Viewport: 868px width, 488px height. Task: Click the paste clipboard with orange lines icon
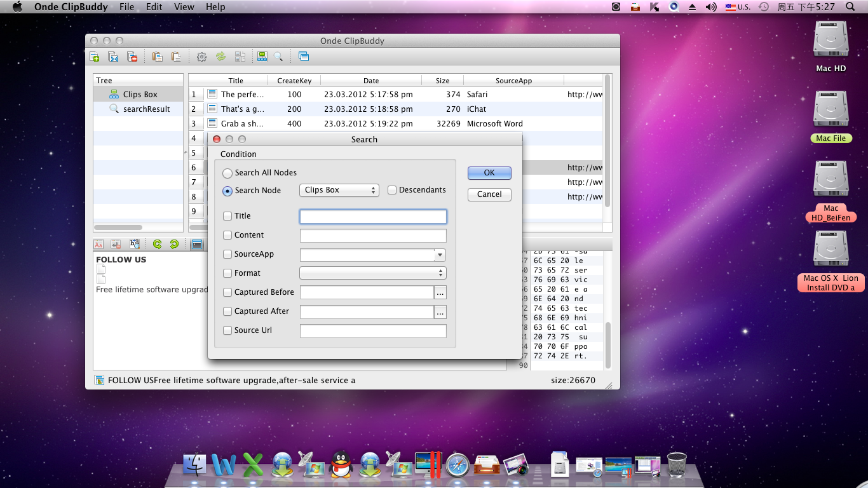[157, 57]
